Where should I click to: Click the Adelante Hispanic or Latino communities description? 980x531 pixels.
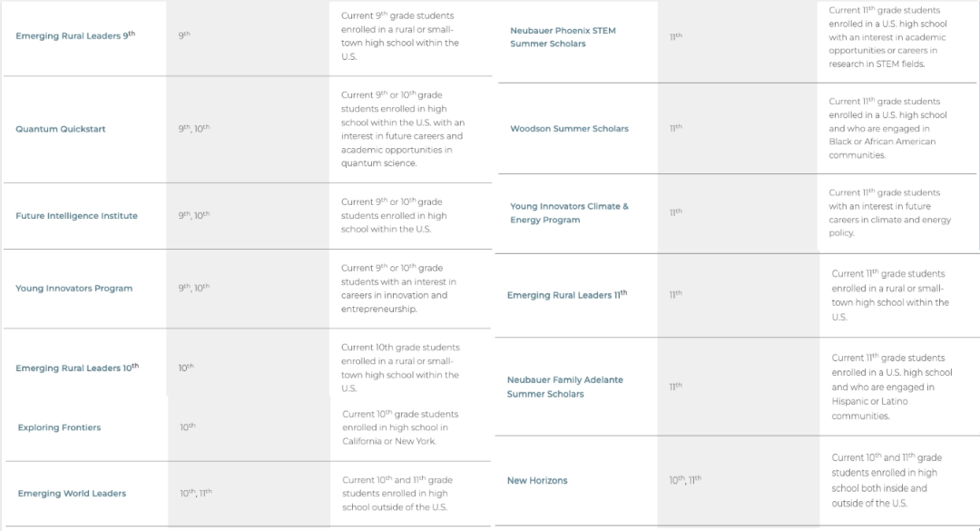pyautogui.click(x=891, y=387)
